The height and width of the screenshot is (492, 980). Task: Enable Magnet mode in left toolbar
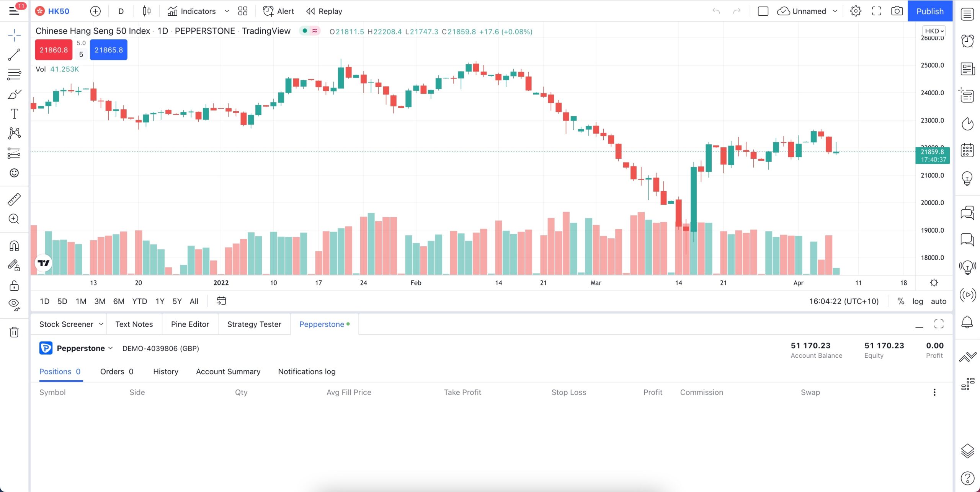coord(14,246)
